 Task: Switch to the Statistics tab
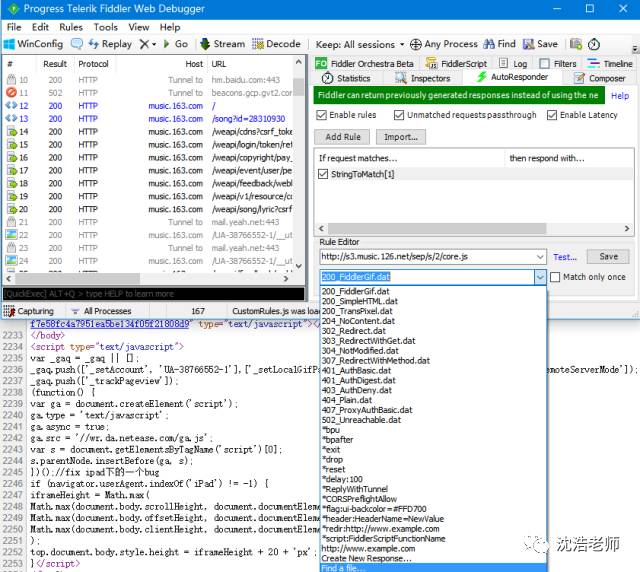346,78
